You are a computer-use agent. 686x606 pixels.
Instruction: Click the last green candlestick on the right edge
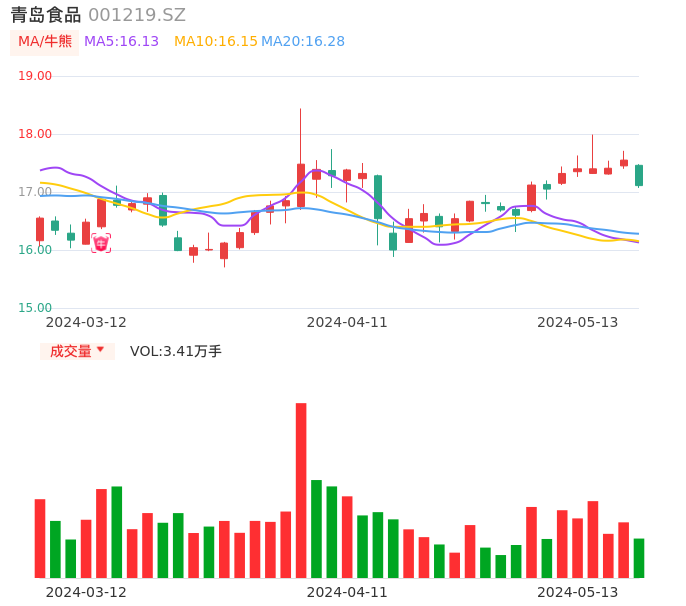pyautogui.click(x=639, y=175)
